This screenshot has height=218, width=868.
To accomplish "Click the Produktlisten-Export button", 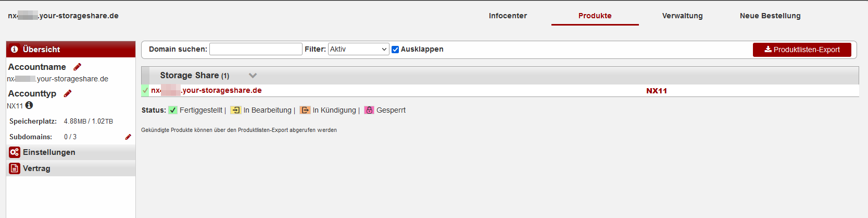I will pos(802,50).
